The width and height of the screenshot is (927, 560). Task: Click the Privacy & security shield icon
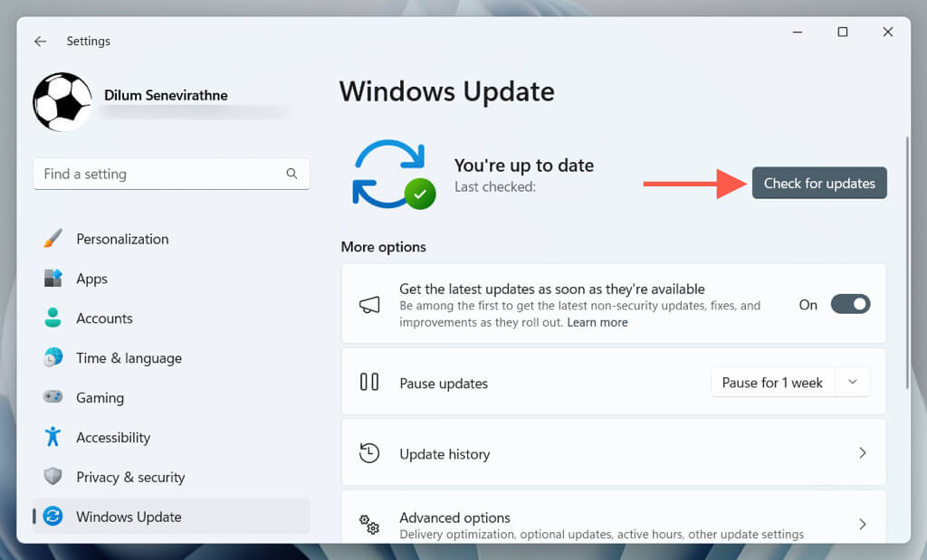click(x=53, y=476)
